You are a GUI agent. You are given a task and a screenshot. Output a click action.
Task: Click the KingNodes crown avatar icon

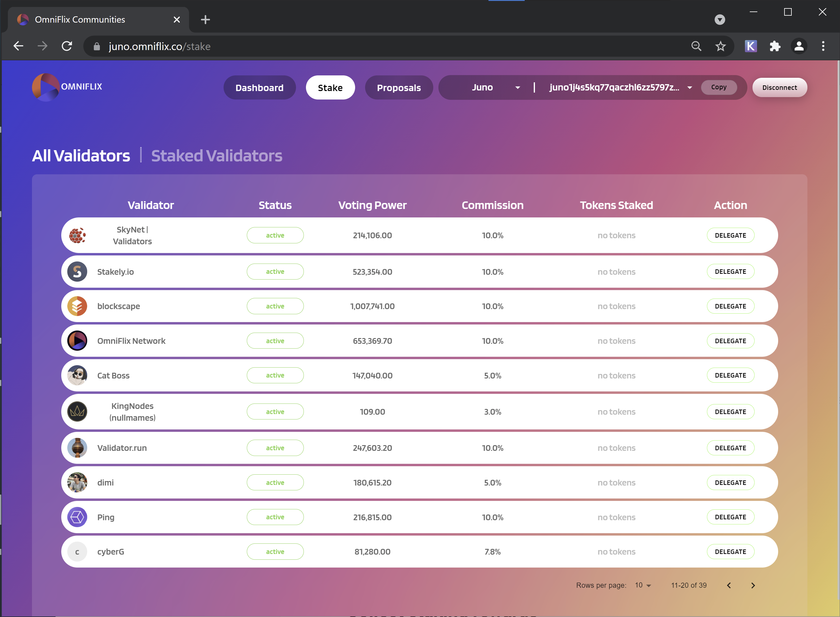coord(77,412)
